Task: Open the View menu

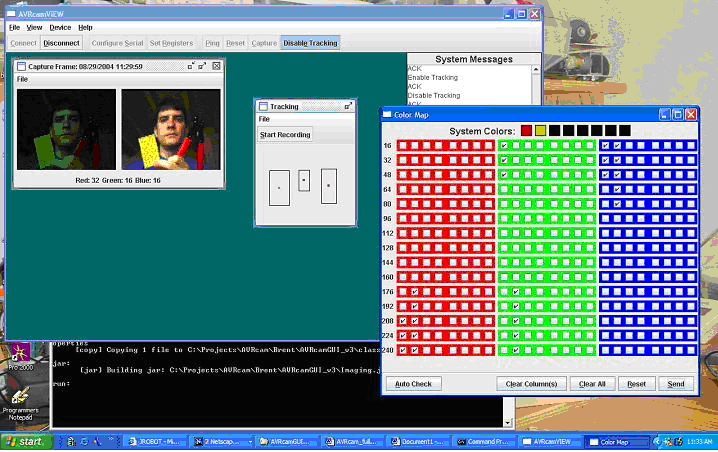Action: (x=34, y=27)
